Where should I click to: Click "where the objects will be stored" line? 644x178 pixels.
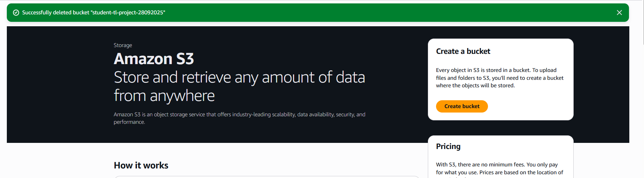point(475,86)
